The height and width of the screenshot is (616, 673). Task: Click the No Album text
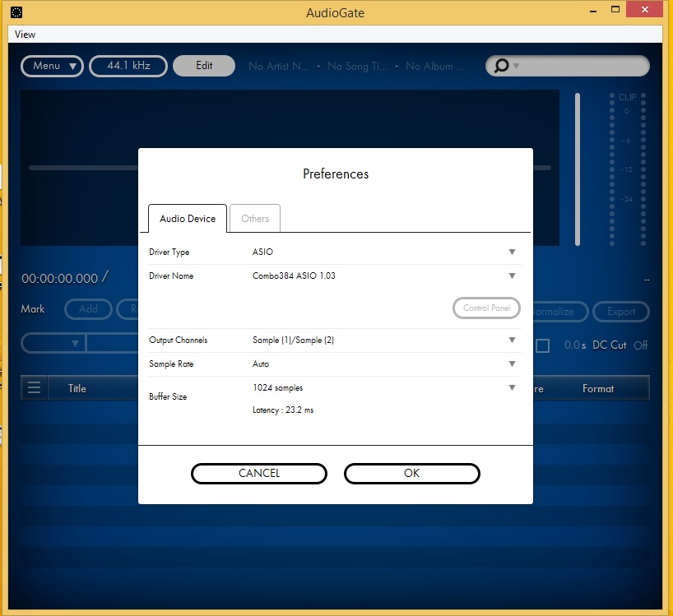pos(434,66)
